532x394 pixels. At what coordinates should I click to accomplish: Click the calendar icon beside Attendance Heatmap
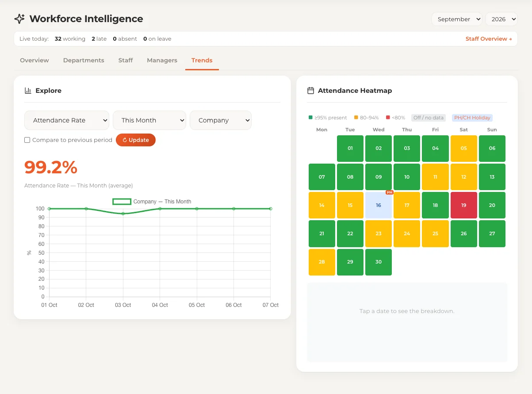pos(310,91)
